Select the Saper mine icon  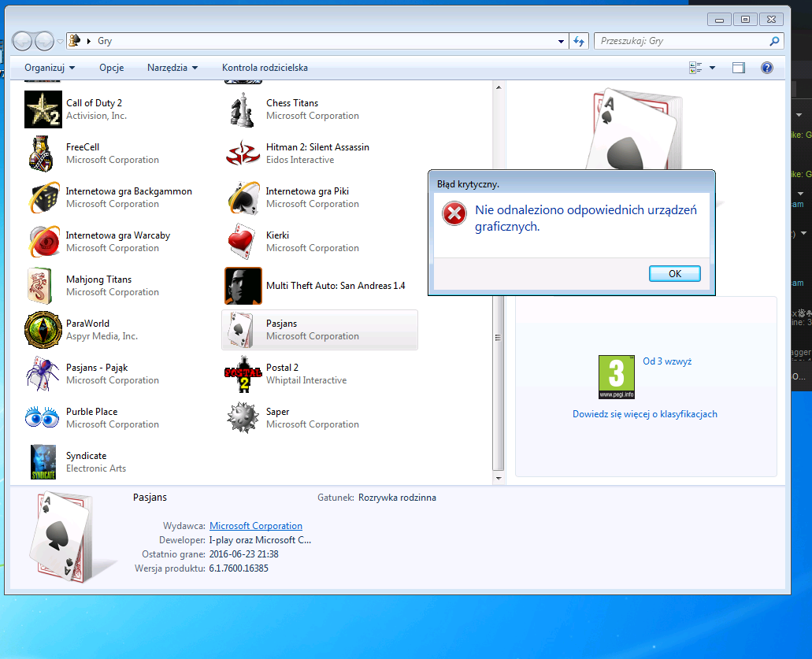tap(243, 418)
